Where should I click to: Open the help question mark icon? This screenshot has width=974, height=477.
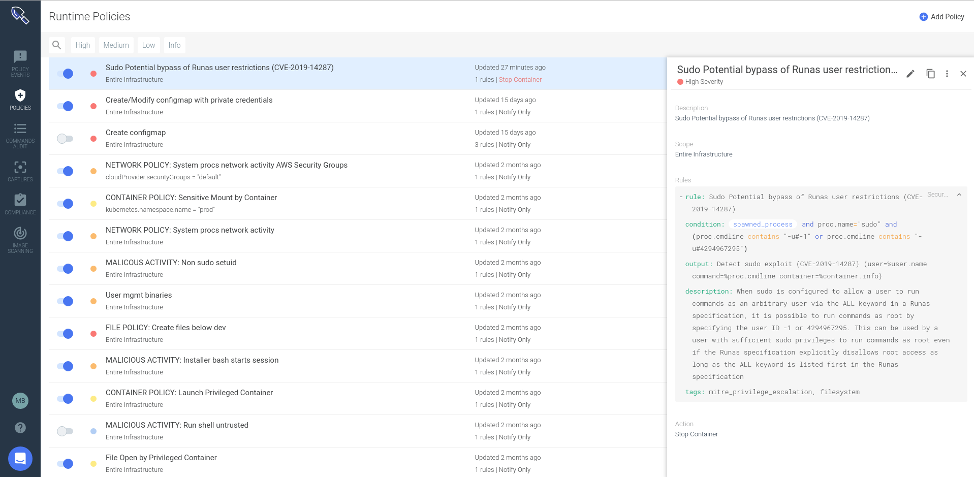click(20, 428)
